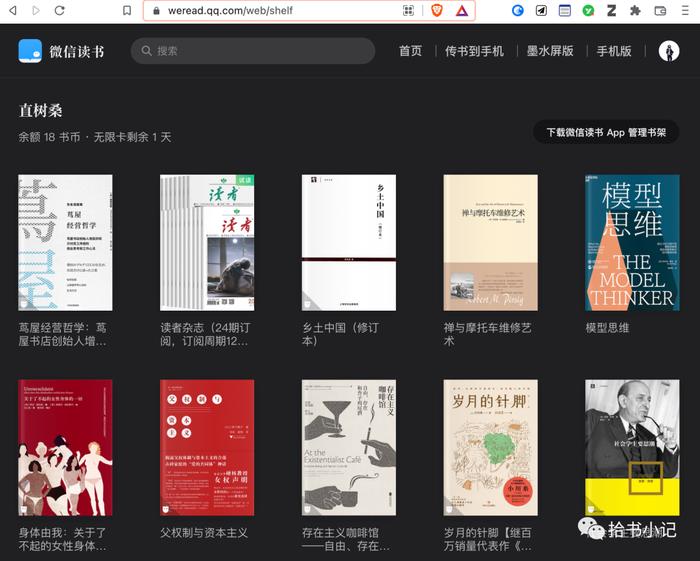The height and width of the screenshot is (561, 700).
Task: Open the 身体由我 book cover
Action: (65, 448)
